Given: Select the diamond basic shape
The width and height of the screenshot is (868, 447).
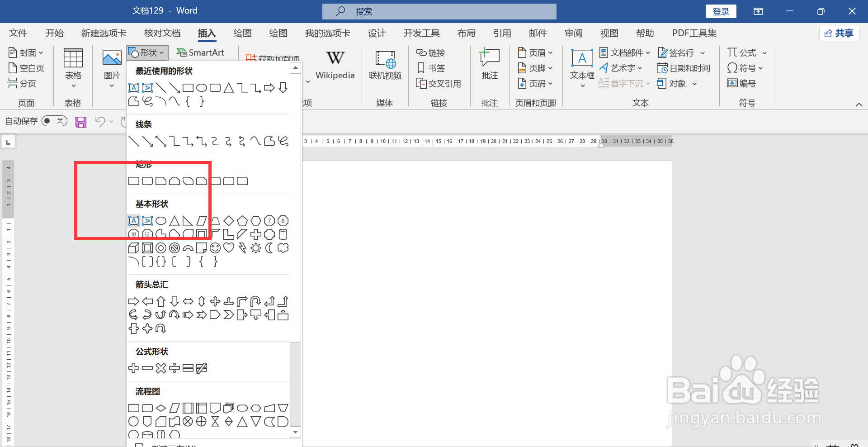Looking at the screenshot, I should (x=229, y=221).
